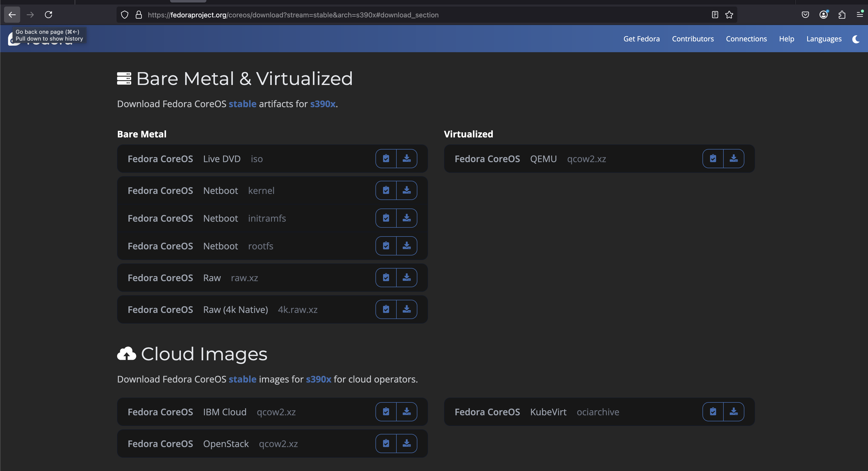
Task: Toggle dark mode with moon icon
Action: (856, 39)
